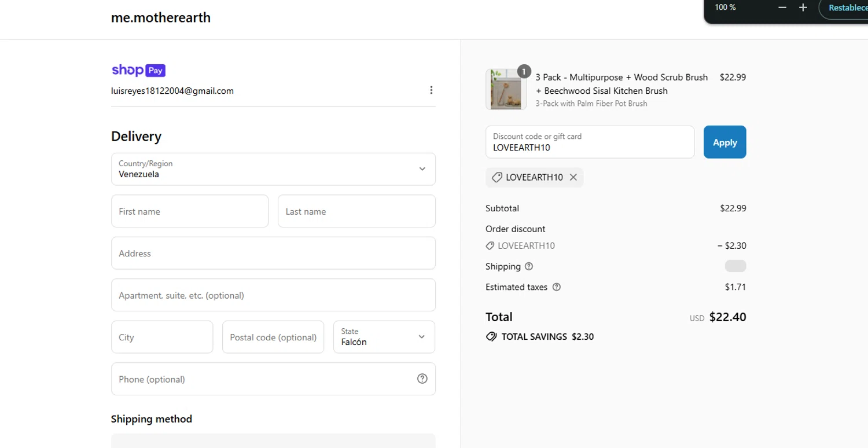Click the 3 Pack product title
Image resolution: width=868 pixels, height=448 pixels.
coord(621,84)
